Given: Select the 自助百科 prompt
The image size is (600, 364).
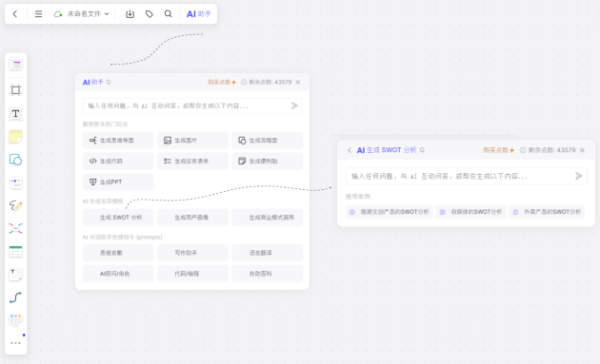Looking at the screenshot, I should tap(267, 274).
